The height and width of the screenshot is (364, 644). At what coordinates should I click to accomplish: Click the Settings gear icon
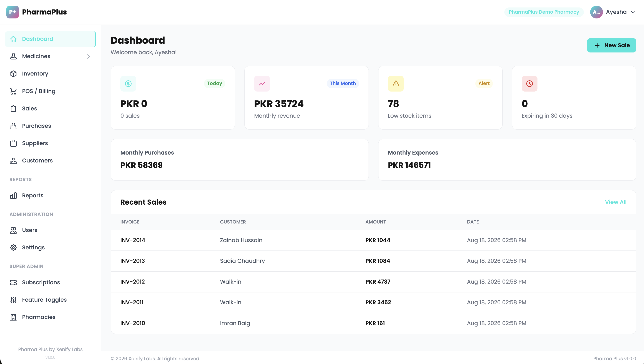pos(13,247)
